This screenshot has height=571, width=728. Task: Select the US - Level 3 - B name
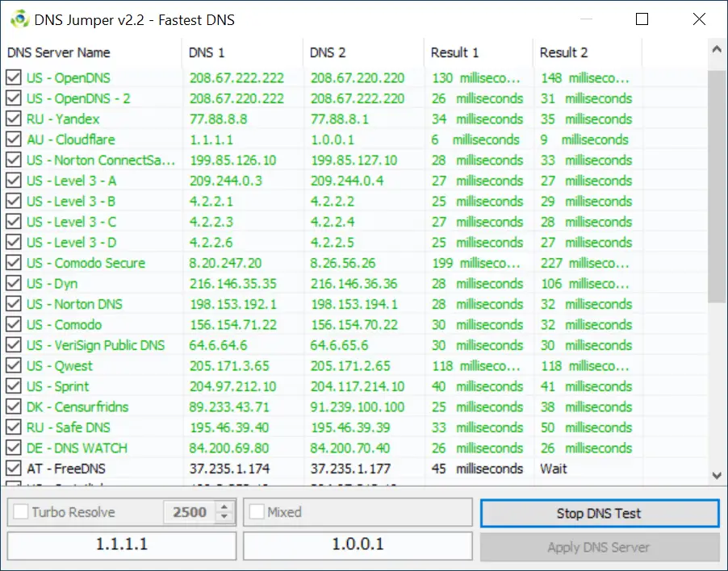[70, 201]
